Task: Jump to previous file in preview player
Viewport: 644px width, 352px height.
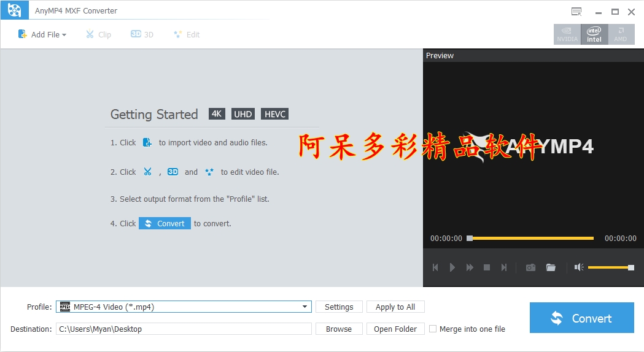Action: (435, 267)
